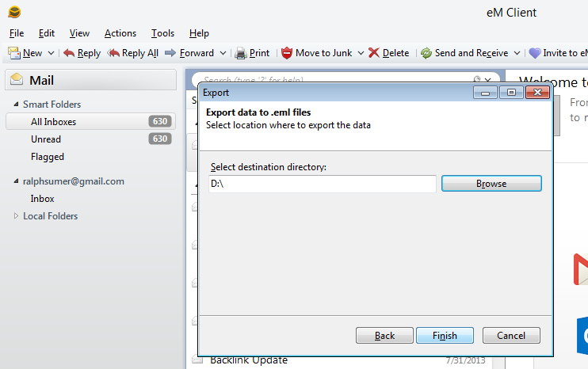Image resolution: width=588 pixels, height=369 pixels.
Task: Expand the Local Folders tree
Action: click(16, 216)
